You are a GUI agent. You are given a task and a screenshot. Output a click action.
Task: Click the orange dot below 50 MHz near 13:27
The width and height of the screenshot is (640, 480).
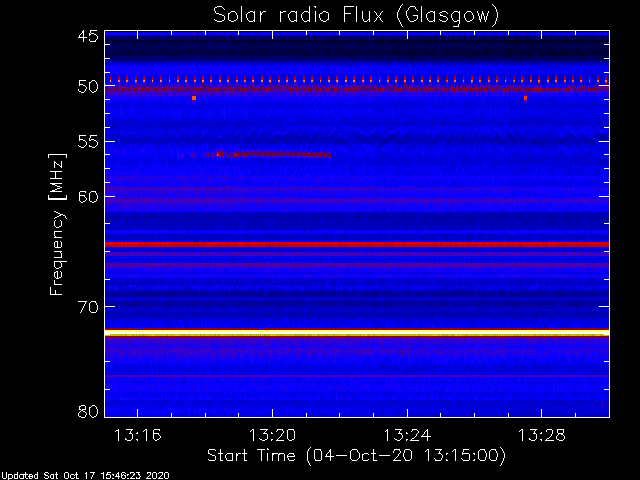click(525, 98)
